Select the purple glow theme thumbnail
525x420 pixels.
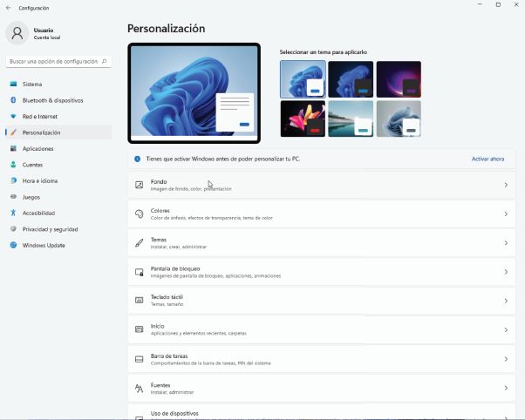pyautogui.click(x=399, y=79)
